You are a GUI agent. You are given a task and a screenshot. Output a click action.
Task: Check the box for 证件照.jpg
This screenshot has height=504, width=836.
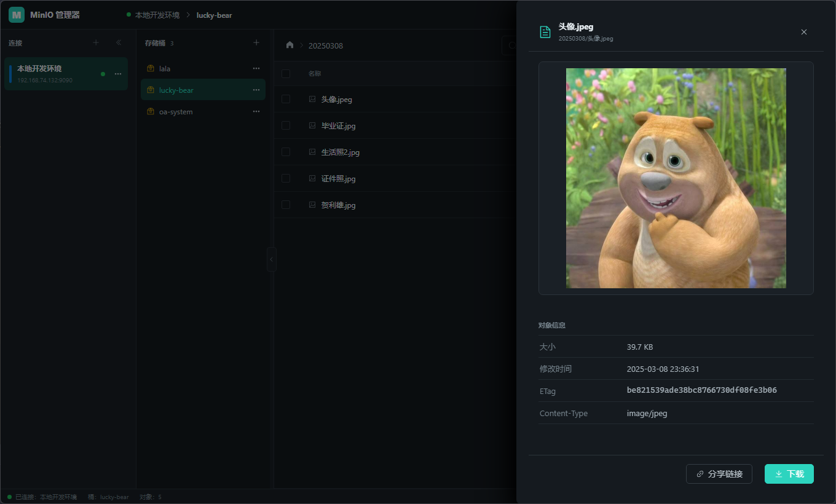pyautogui.click(x=286, y=178)
